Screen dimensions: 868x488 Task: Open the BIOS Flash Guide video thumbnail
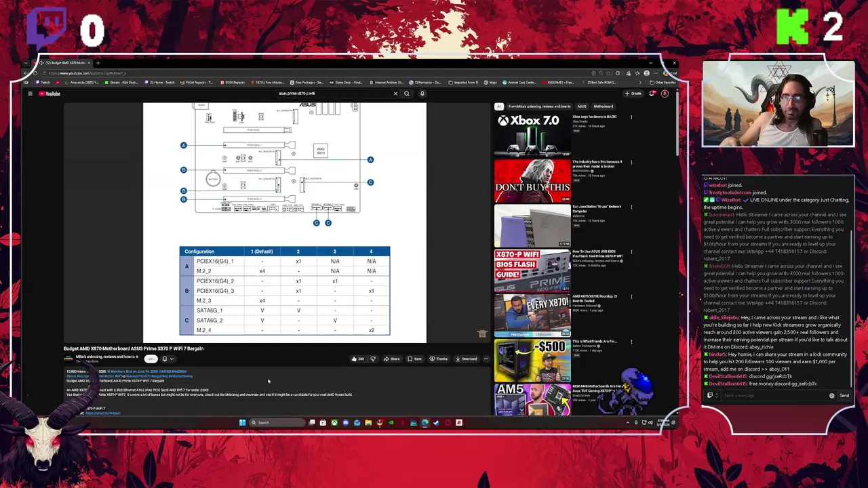pos(532,270)
